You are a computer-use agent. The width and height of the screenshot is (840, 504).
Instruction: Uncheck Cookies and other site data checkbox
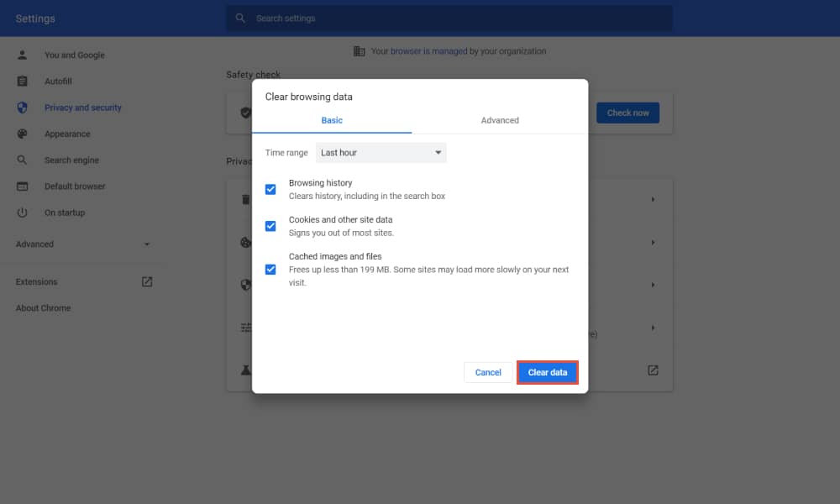[270, 226]
